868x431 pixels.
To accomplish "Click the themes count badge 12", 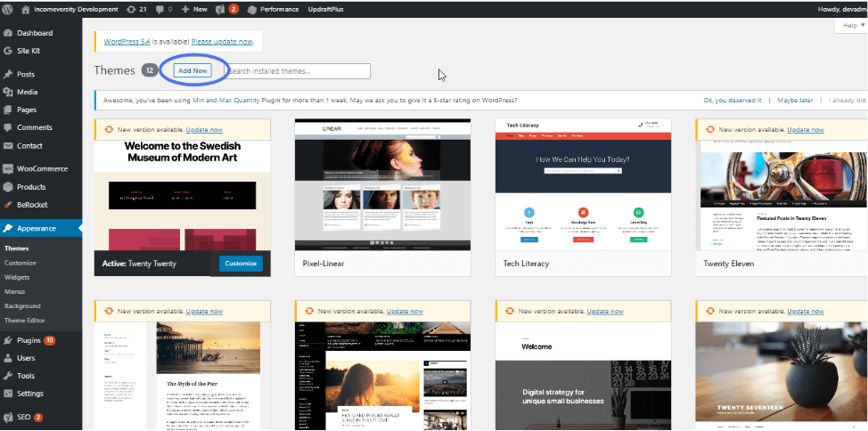I will tap(150, 71).
